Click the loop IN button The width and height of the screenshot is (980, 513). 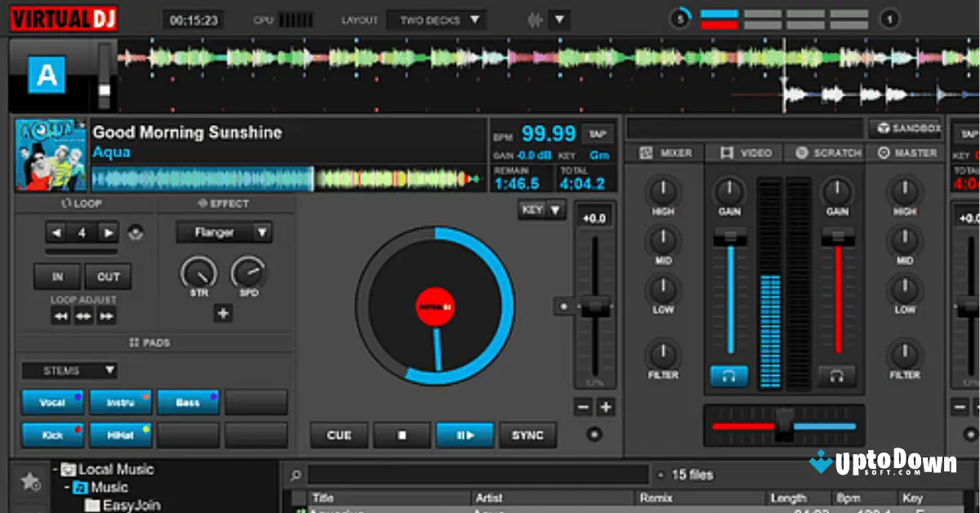pos(56,276)
